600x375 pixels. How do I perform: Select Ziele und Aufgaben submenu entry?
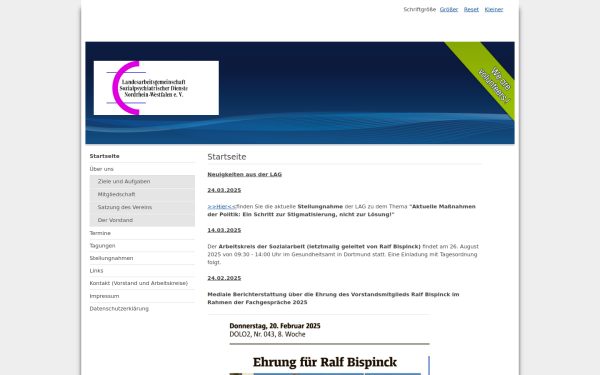coord(142,181)
